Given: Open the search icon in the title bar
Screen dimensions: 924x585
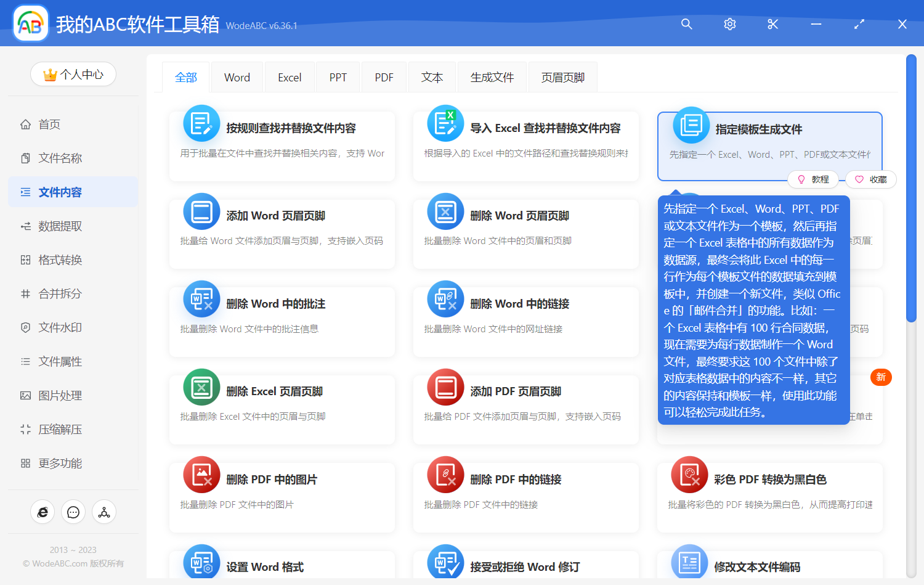Looking at the screenshot, I should 686,24.
